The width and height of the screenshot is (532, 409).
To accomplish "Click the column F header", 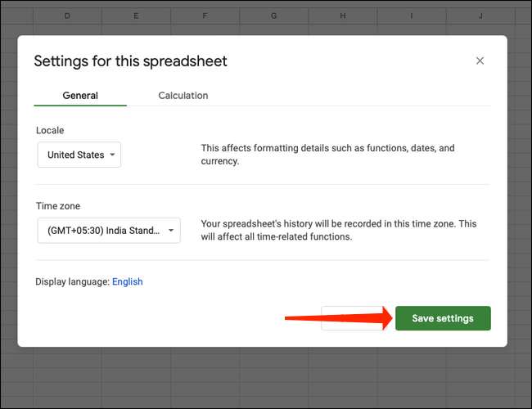I will click(x=204, y=16).
